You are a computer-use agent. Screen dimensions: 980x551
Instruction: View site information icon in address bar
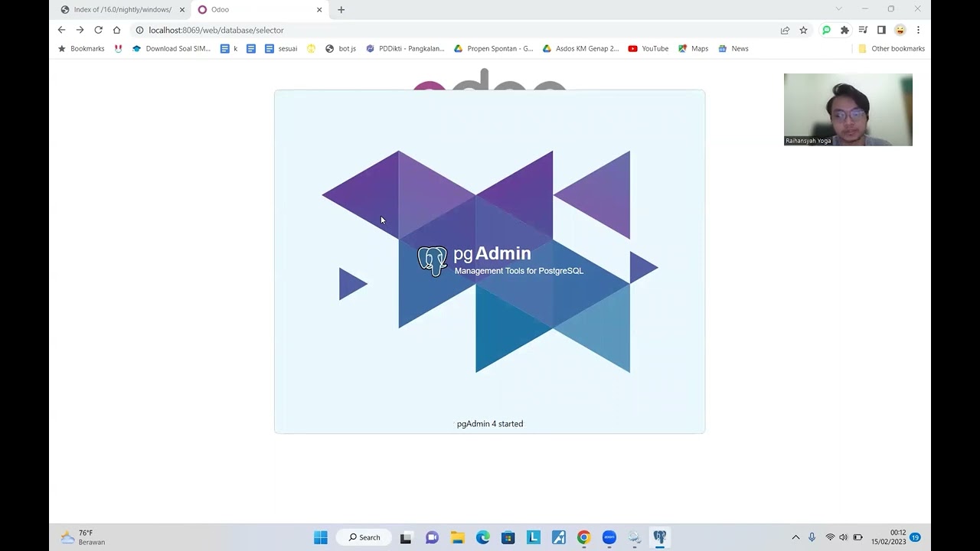139,30
